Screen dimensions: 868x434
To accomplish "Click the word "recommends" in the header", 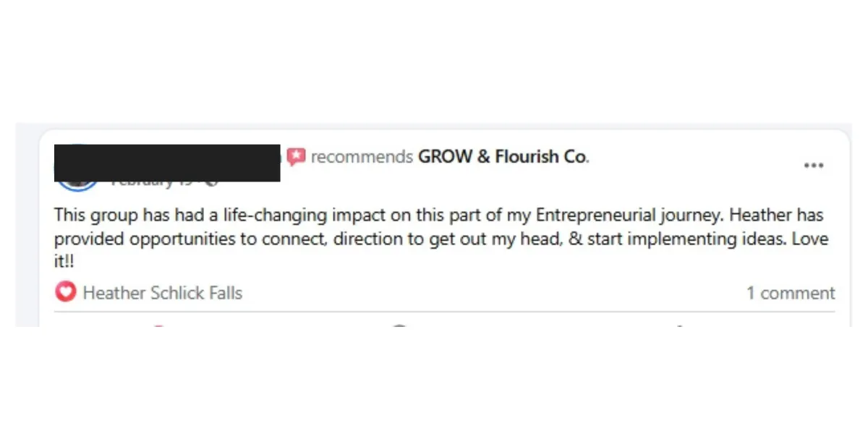I will pos(362,157).
